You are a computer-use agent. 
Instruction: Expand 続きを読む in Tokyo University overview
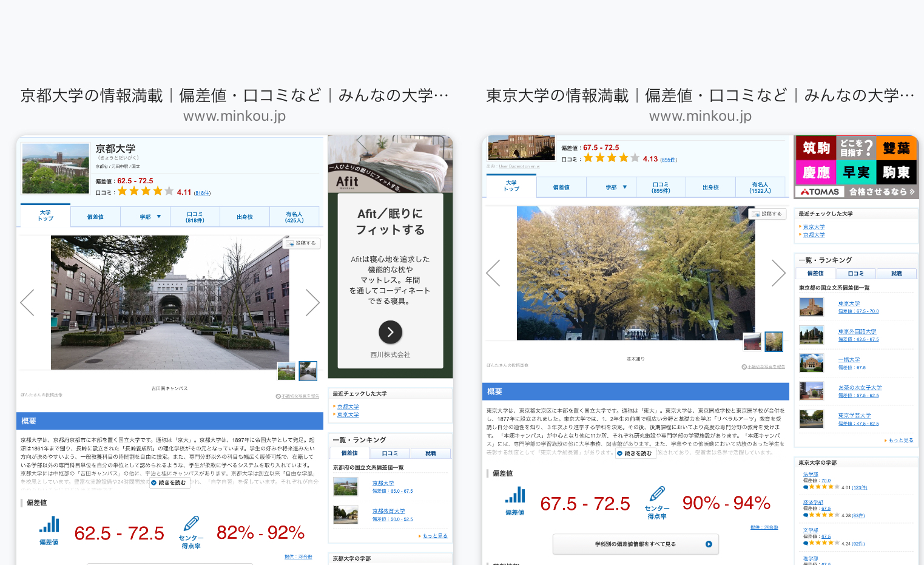click(x=635, y=453)
